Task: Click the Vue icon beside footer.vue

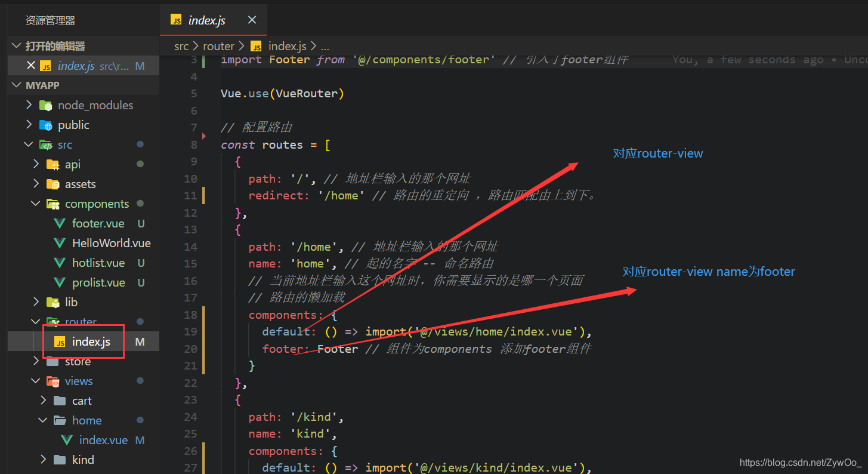Action: coord(60,224)
